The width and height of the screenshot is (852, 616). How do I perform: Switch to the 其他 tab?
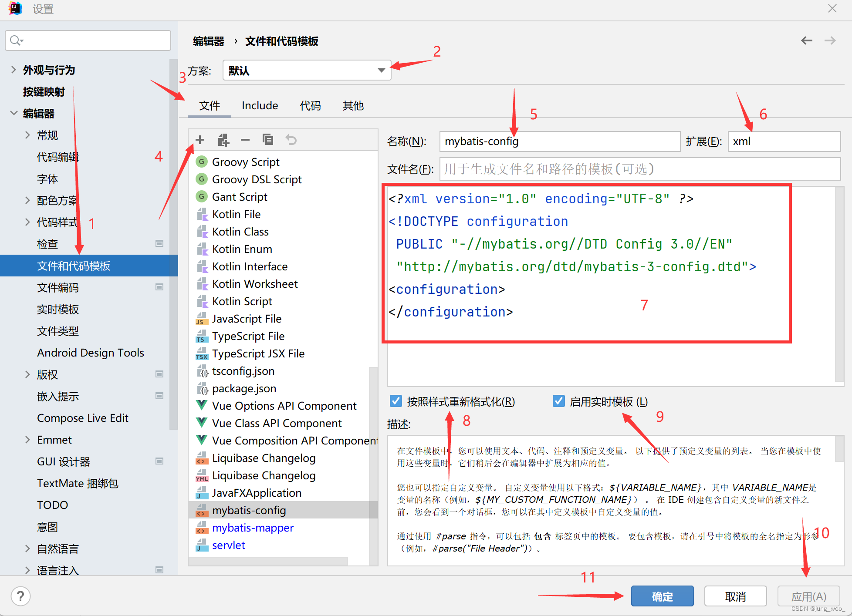(353, 105)
